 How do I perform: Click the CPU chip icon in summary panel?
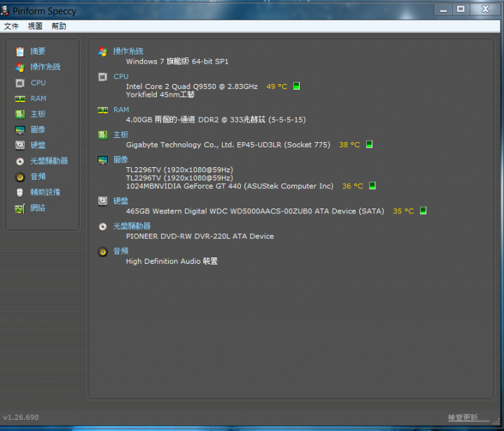(x=102, y=77)
